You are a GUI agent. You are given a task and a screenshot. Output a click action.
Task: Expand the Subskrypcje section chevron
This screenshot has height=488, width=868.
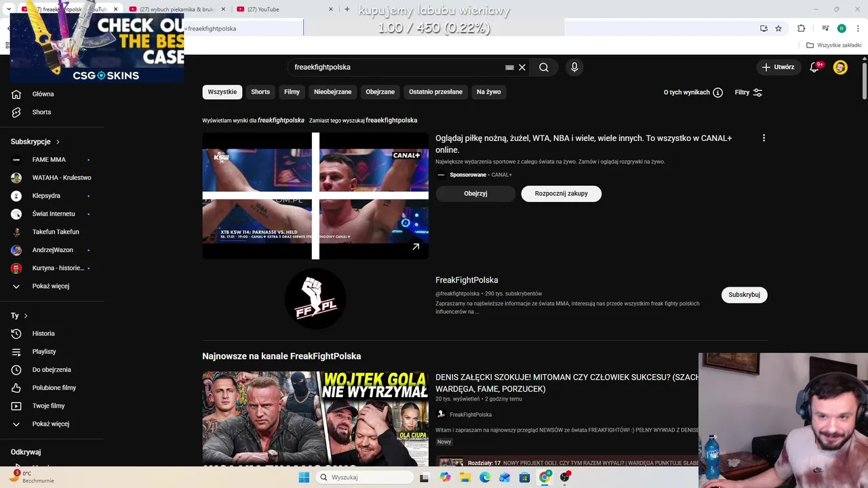(58, 142)
